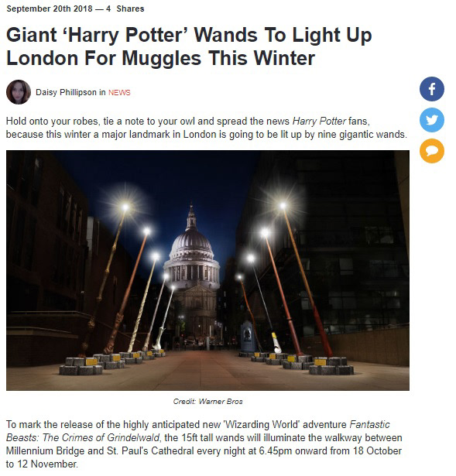Tweet this article via the Twitter icon

coord(432,120)
